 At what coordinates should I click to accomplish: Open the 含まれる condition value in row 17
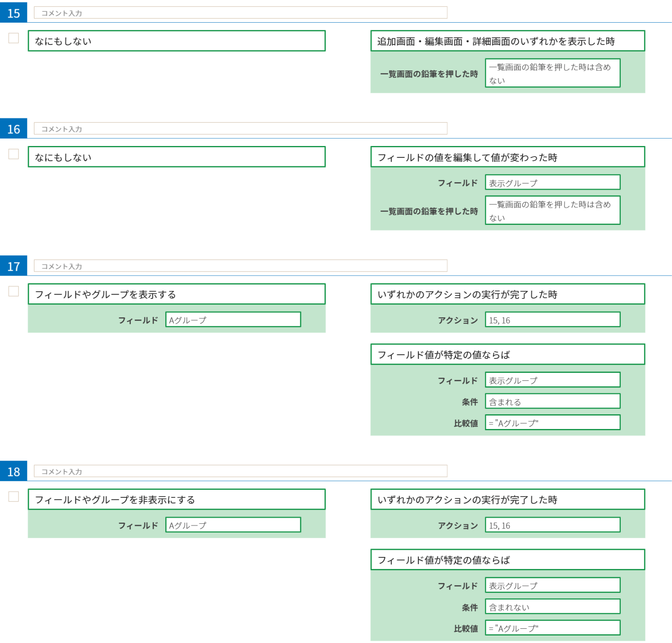[x=552, y=401]
